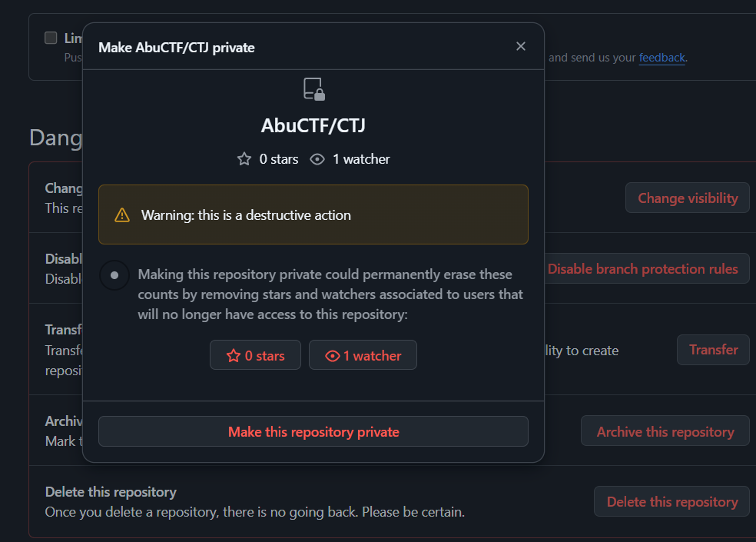The height and width of the screenshot is (542, 756).
Task: Click the yellow warning triangle icon
Action: click(122, 215)
